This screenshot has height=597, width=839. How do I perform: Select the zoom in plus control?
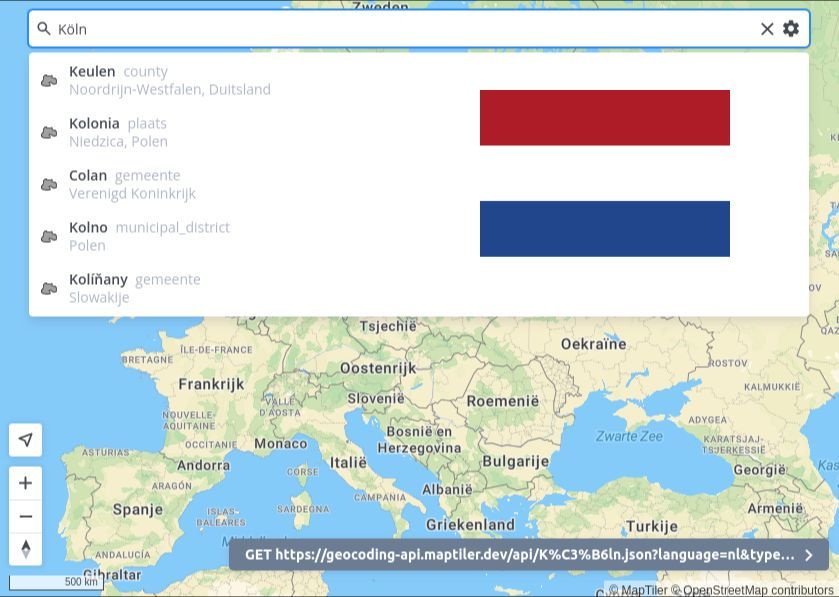click(25, 482)
